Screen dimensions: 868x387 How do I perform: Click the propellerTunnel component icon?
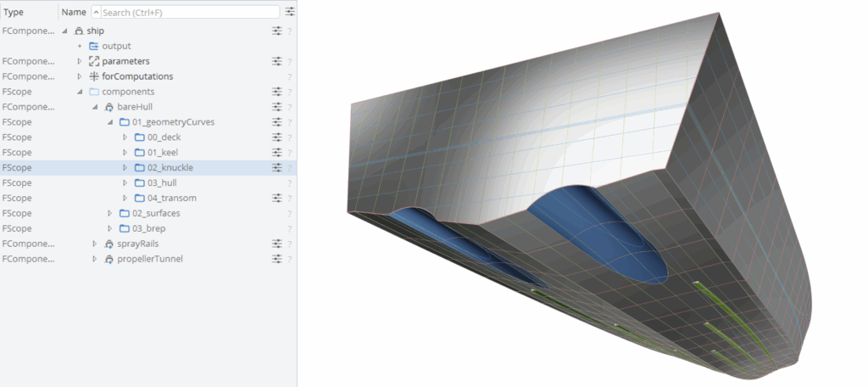[x=108, y=259]
